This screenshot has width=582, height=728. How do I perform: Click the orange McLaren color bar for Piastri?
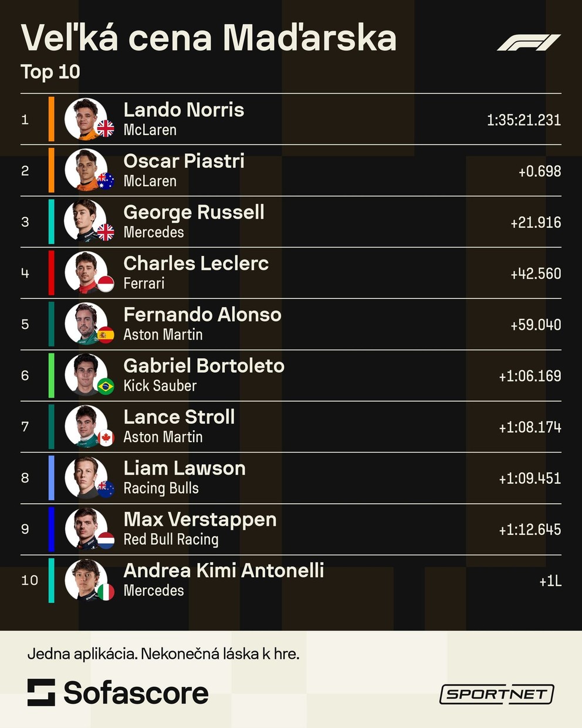pos(52,170)
